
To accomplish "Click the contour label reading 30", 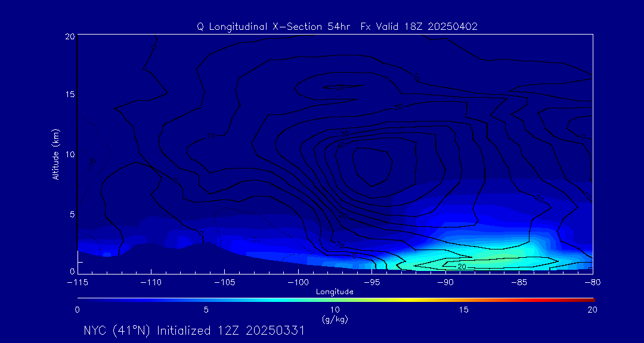I will coord(345,135).
